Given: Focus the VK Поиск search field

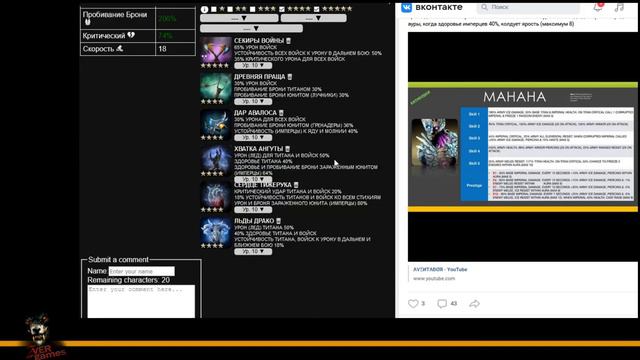Looking at the screenshot, I should [528, 7].
